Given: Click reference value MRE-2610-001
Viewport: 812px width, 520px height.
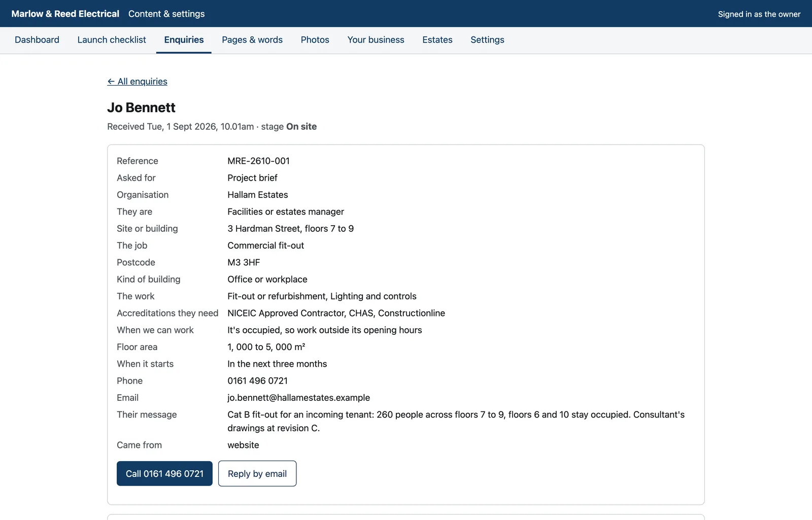Looking at the screenshot, I should 258,161.
